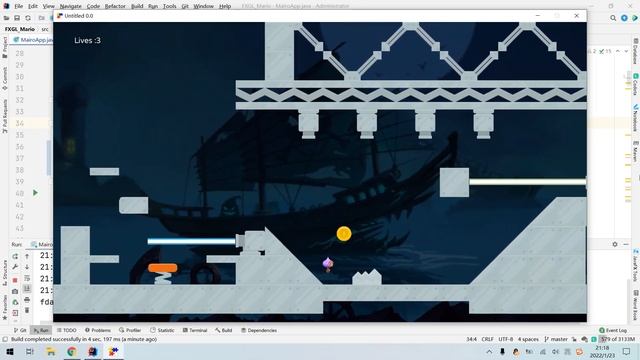Change 4 spaces indent setting
640x360 pixels.
tap(528, 339)
